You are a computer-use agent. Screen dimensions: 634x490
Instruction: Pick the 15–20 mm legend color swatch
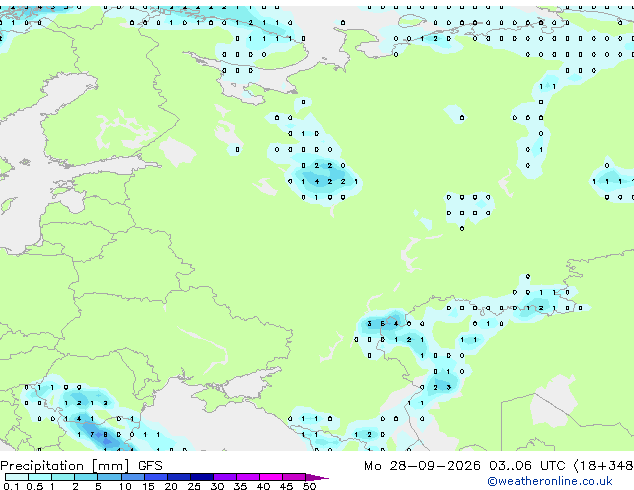(x=156, y=477)
